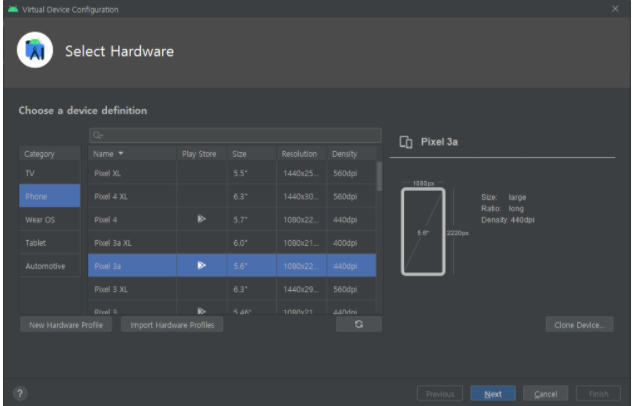Screen dimensions: 633x406
Task: Close the Virtual Device Configuration dialog
Action: pos(615,9)
